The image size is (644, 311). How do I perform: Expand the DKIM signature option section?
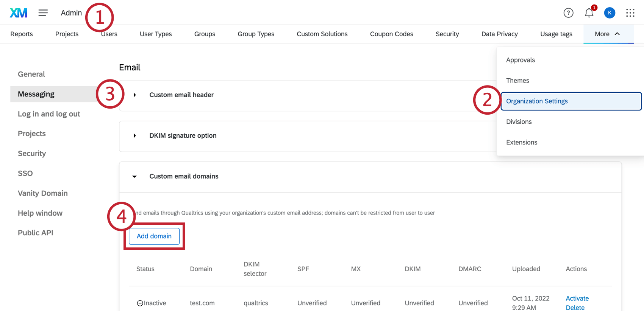click(134, 136)
